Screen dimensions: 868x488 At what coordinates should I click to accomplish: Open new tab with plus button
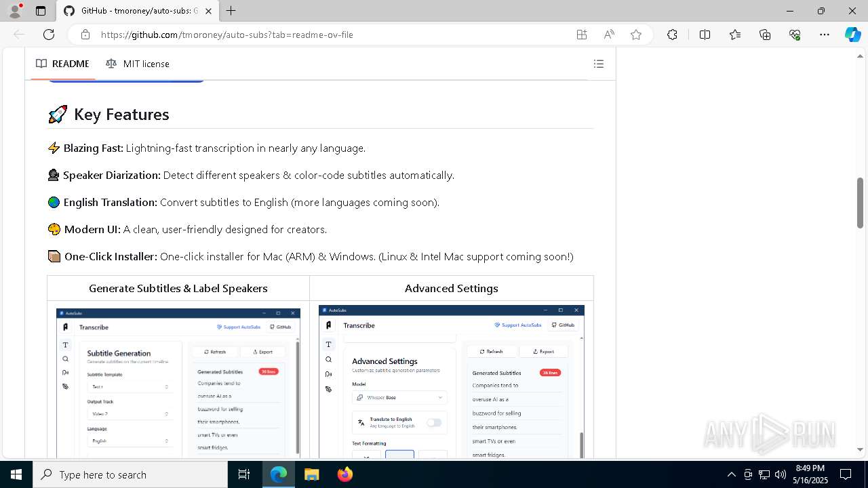tap(231, 11)
